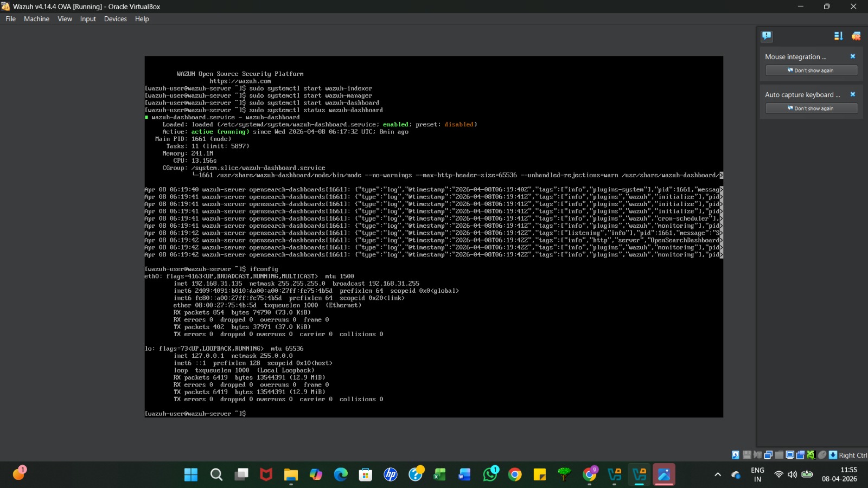Close the Auto capture keyboard notification
Screen dimensions: 868x488
[853, 94]
